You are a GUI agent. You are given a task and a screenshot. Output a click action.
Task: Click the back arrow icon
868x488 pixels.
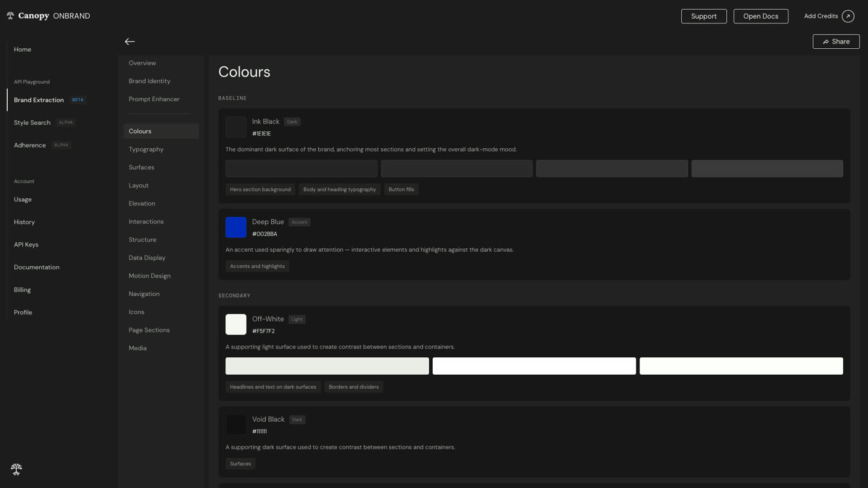130,42
